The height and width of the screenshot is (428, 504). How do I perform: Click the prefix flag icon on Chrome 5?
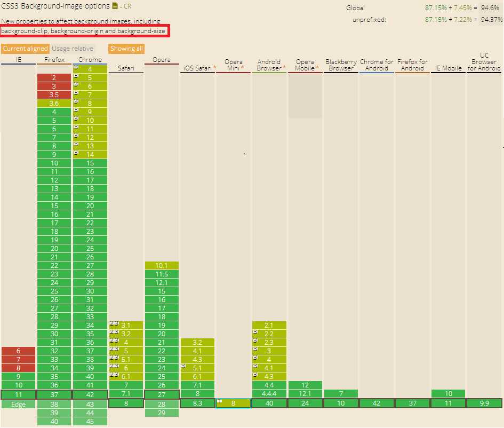click(76, 76)
